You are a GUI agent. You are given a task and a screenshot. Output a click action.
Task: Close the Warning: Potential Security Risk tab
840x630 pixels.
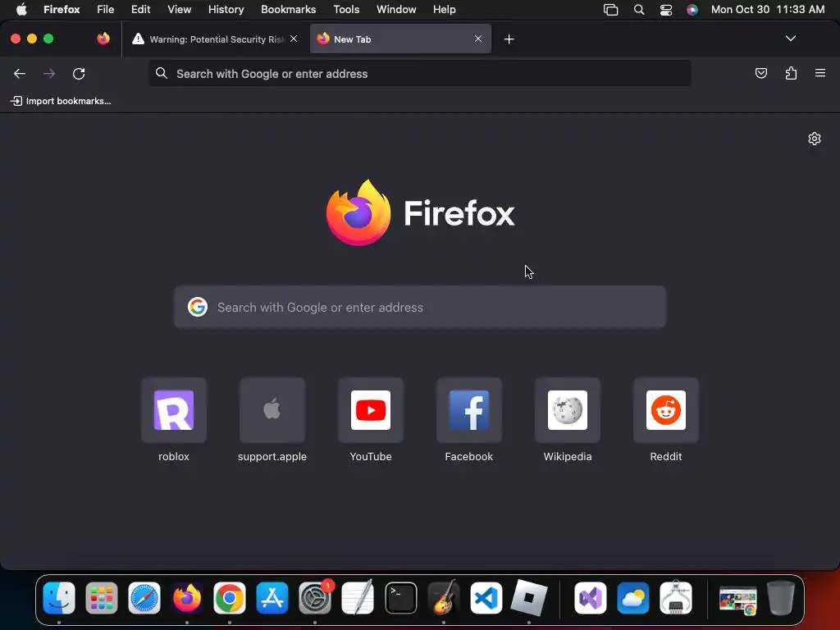[294, 39]
